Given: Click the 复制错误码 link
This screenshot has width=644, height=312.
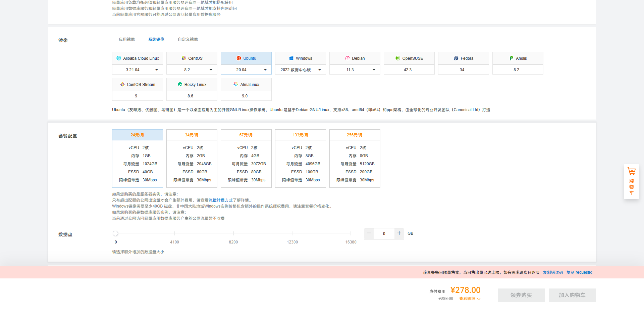Looking at the screenshot, I should 553,272.
